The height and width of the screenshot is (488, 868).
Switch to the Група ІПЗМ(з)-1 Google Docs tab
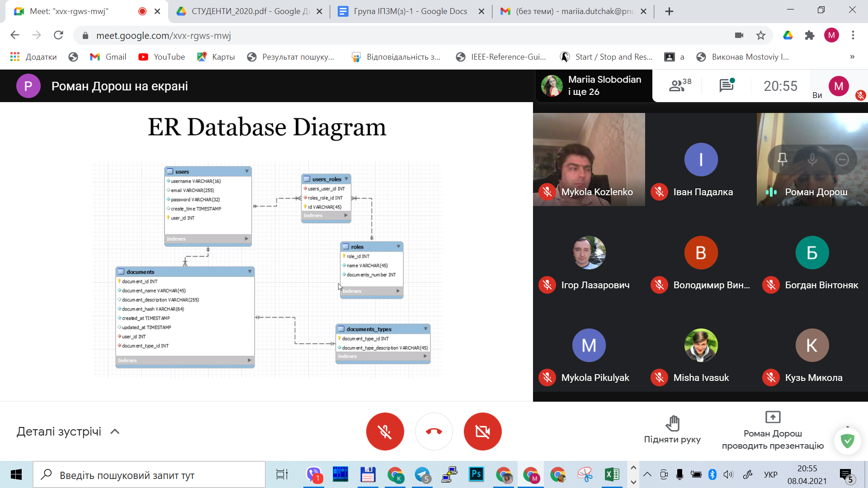[x=410, y=11]
